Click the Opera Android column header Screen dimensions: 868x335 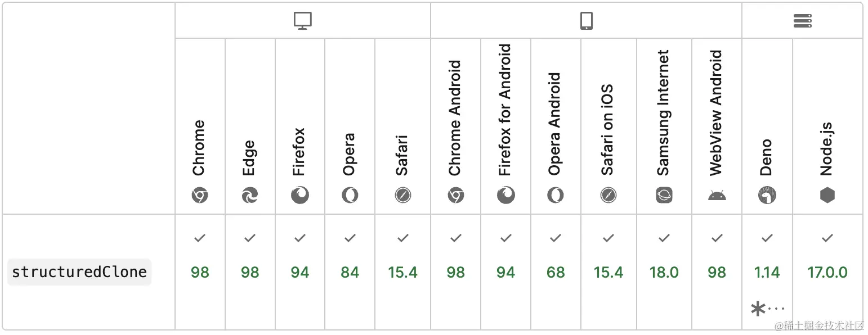tap(556, 126)
